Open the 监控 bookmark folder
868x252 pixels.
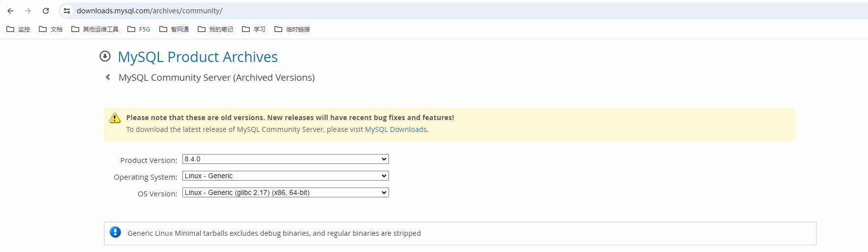(x=18, y=30)
